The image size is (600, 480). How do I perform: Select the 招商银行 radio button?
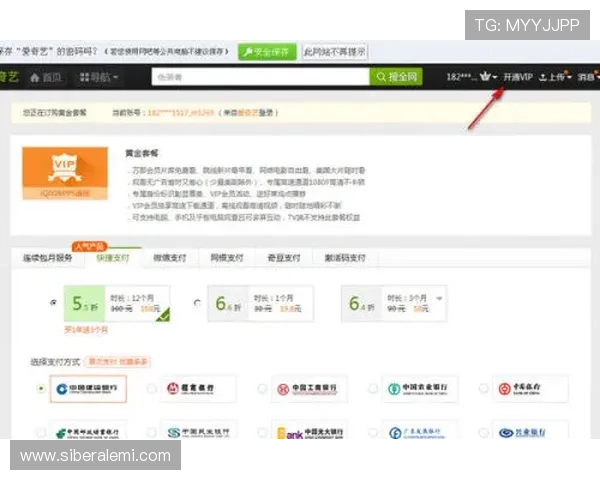tap(152, 389)
